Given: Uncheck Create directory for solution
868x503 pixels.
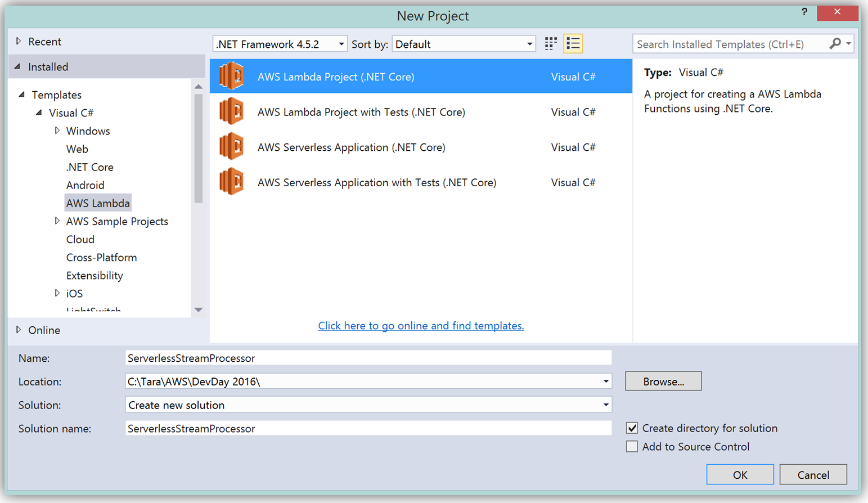Looking at the screenshot, I should coord(632,428).
